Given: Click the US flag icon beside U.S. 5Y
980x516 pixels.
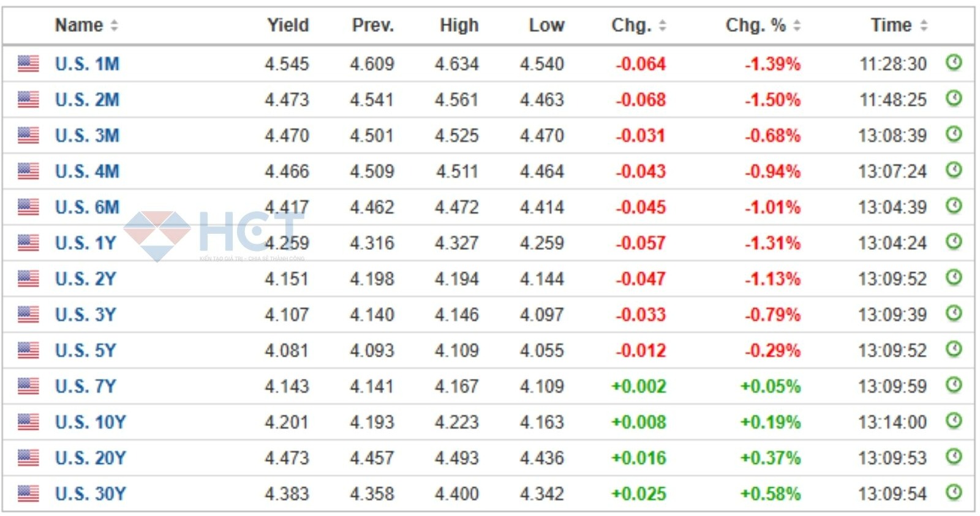Looking at the screenshot, I should pos(28,350).
